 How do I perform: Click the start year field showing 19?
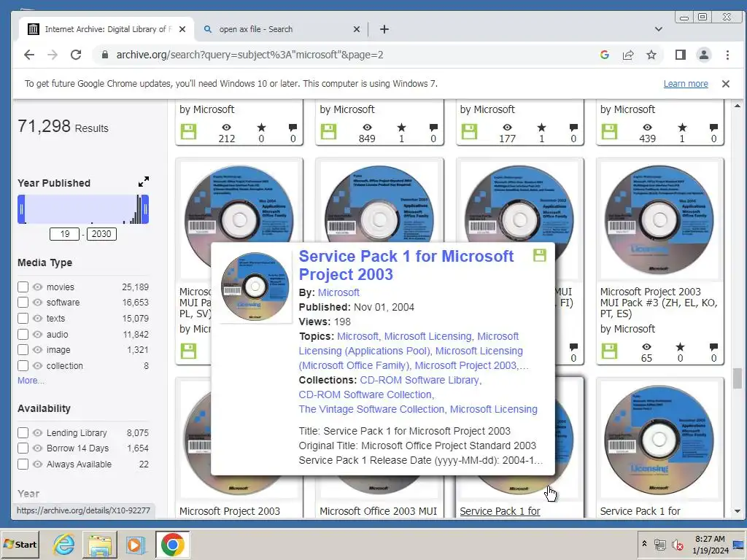pyautogui.click(x=65, y=234)
